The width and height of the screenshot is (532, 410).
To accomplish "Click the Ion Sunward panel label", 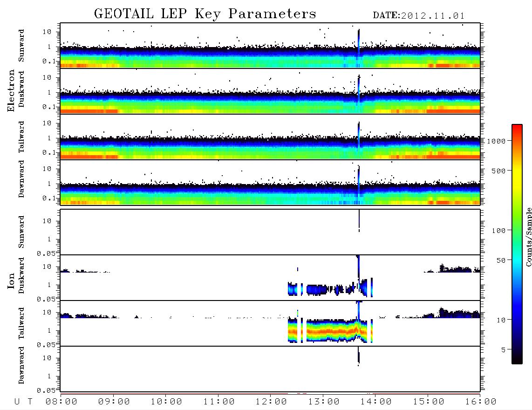I will point(21,232).
